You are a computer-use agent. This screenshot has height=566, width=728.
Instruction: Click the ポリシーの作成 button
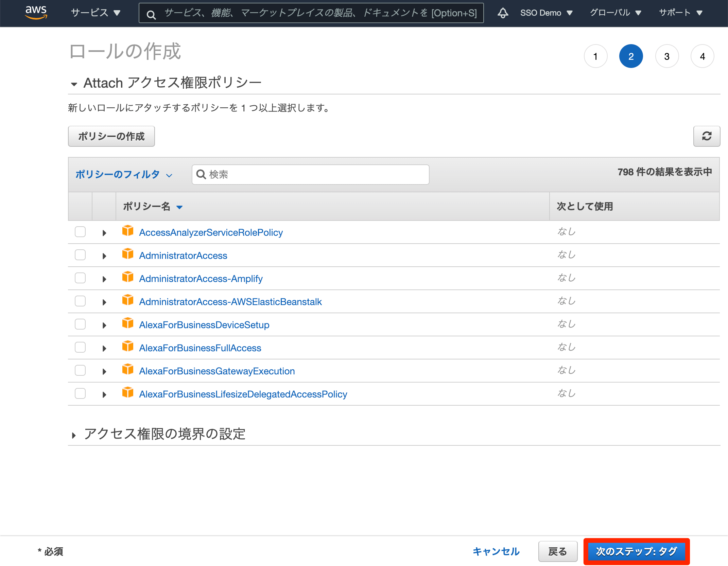(x=111, y=136)
